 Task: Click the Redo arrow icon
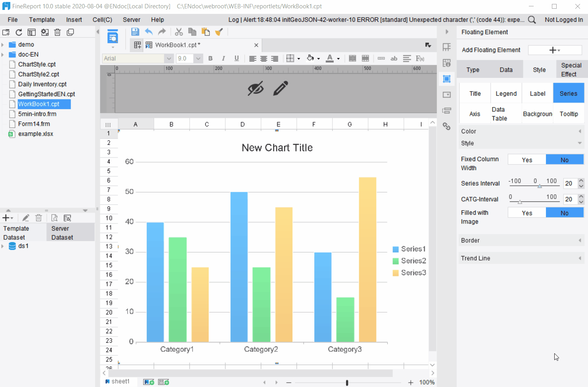click(162, 32)
